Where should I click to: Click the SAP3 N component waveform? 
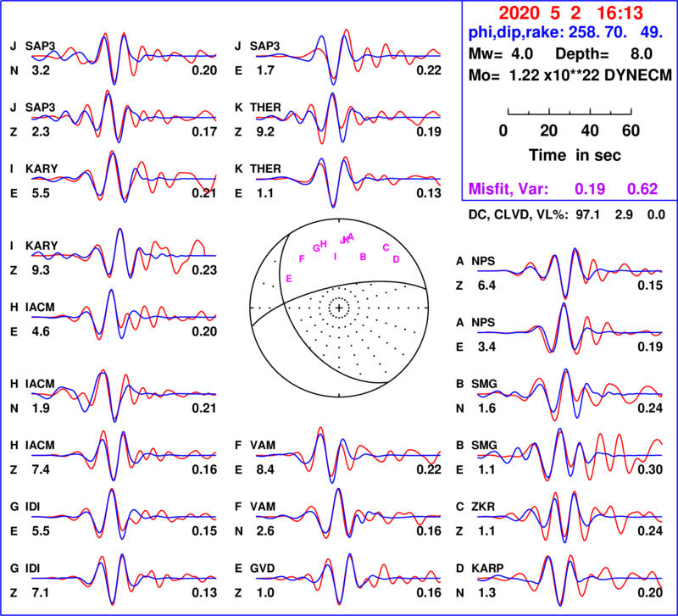124,58
